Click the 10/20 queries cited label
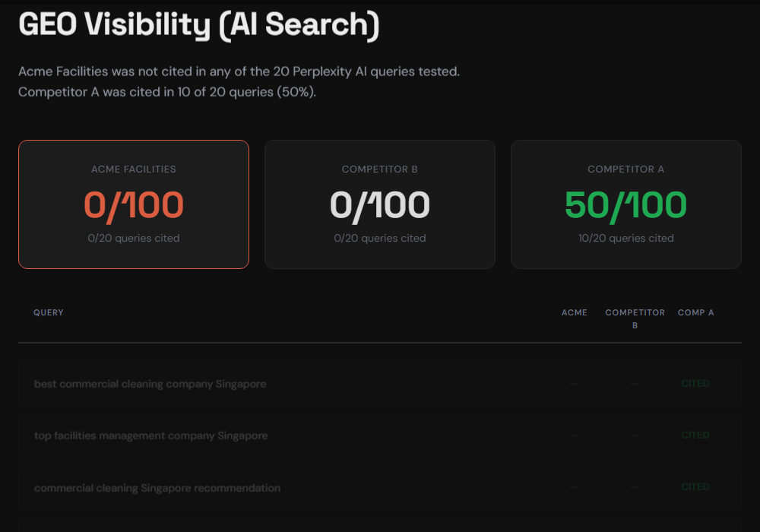Viewport: 760px width, 532px height. [625, 238]
